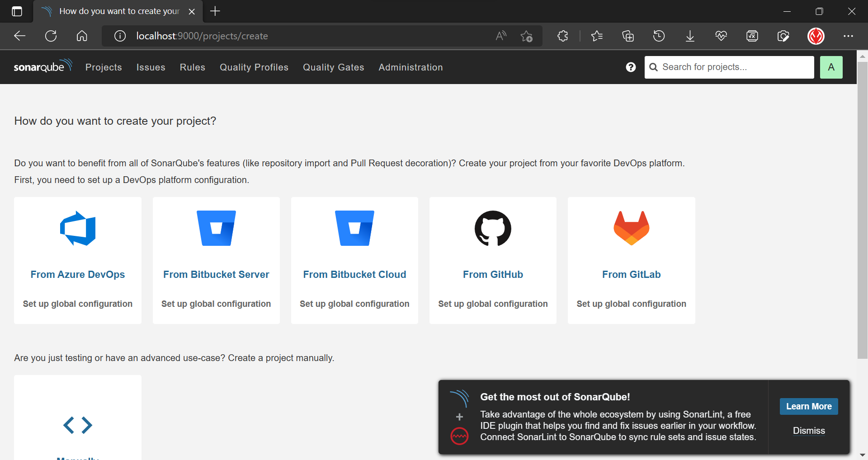This screenshot has width=868, height=460.
Task: Click From Bitbucket Cloud link
Action: point(354,274)
